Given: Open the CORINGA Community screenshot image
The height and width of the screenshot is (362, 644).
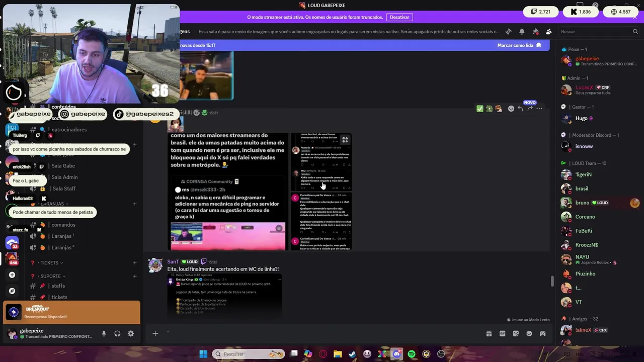Looking at the screenshot, I should pos(228,192).
